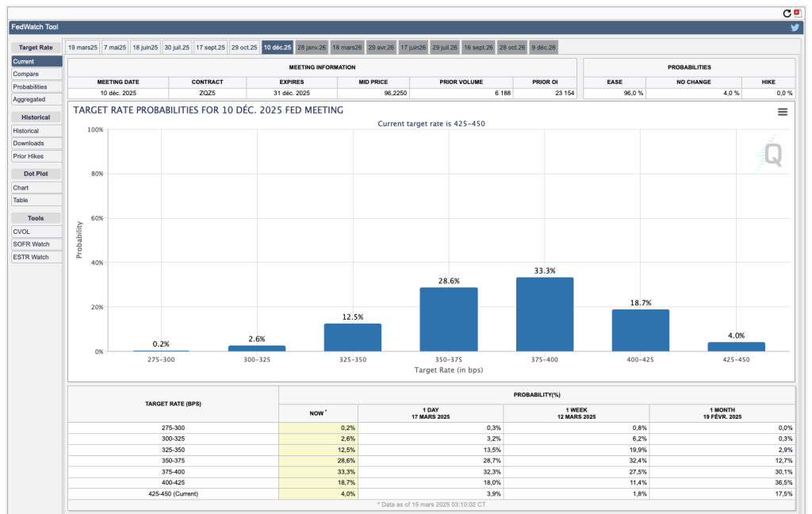This screenshot has height=514, width=812.
Task: Click the 400-425 bar labeled 18.7%
Action: (x=641, y=331)
